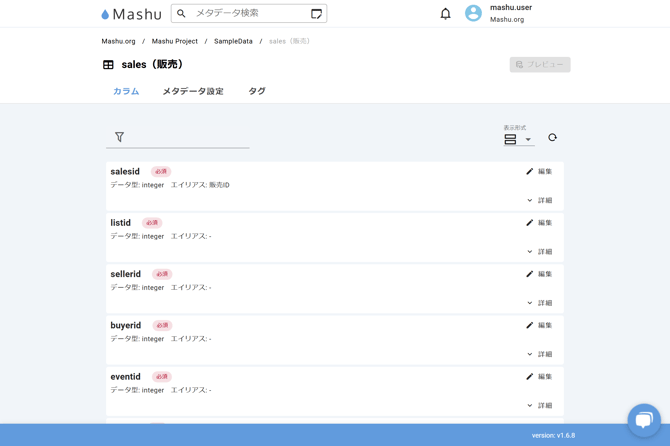This screenshot has height=446, width=670.
Task: Click the refresh icon beside display format
Action: tap(552, 138)
